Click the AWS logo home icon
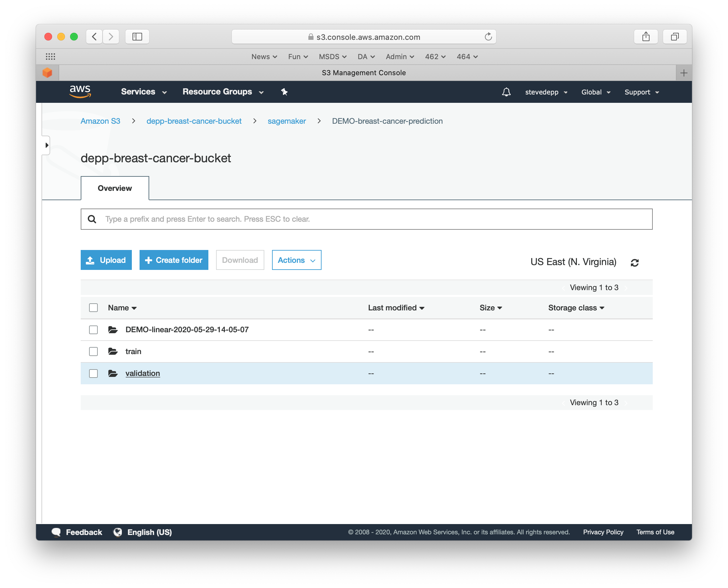Screen dimensions: 728x588 [80, 92]
